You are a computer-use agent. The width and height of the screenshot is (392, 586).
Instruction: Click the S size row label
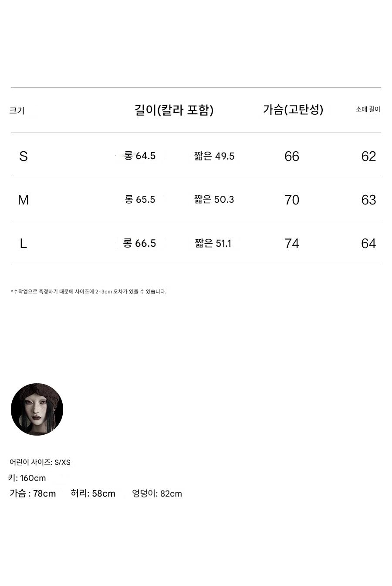click(24, 156)
